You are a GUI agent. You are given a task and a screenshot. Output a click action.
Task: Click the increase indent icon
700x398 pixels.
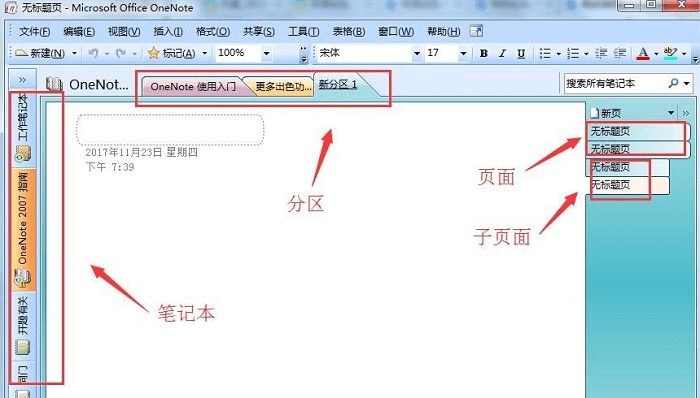pyautogui.click(x=620, y=54)
